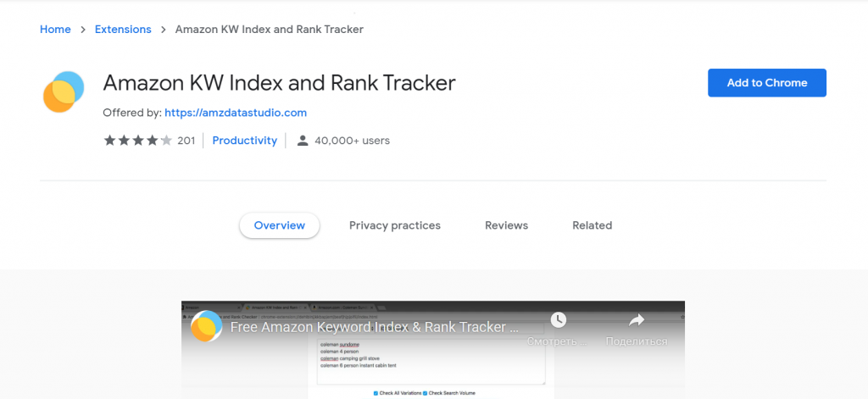
Task: Open the Privacy practices tab
Action: (x=395, y=225)
